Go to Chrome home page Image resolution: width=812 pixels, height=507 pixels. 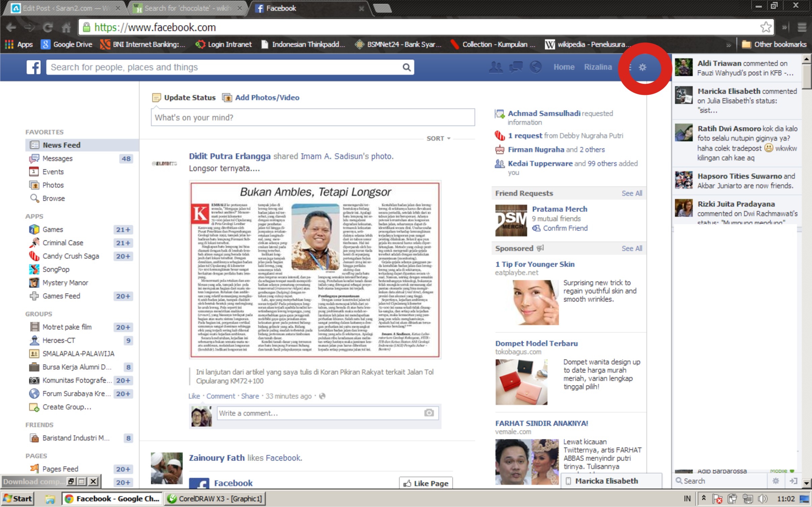66,27
